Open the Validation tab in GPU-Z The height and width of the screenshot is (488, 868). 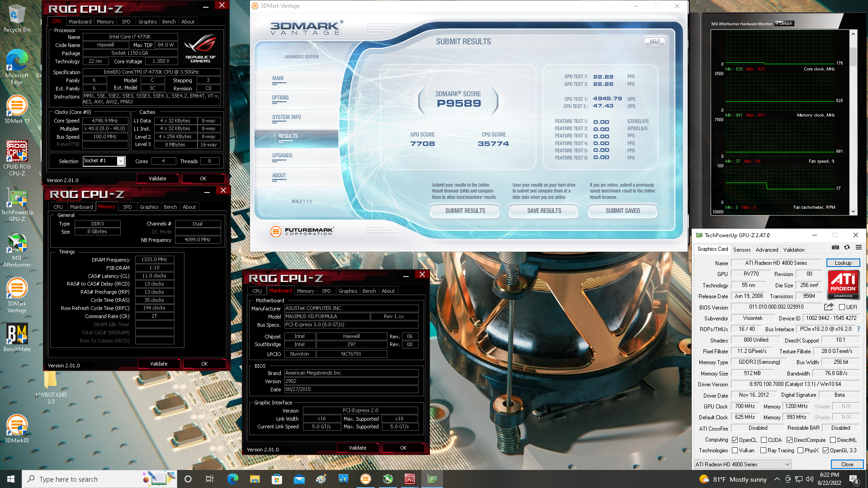tap(793, 249)
